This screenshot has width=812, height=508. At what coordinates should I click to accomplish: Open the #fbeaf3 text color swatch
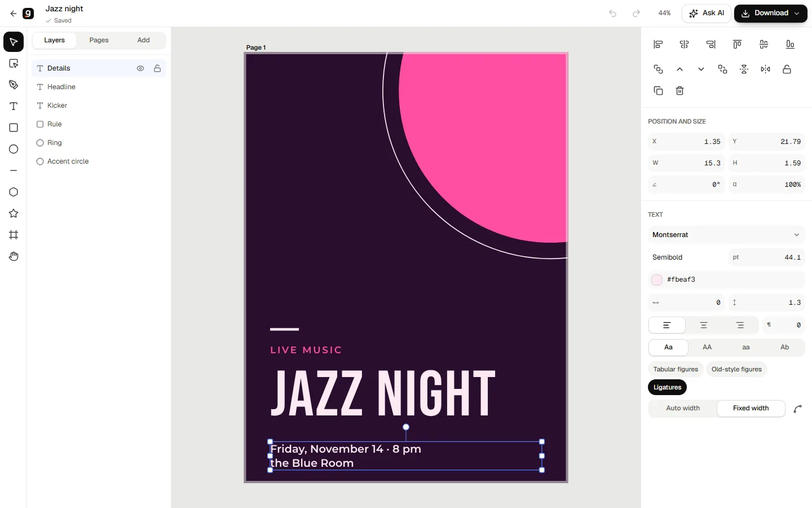(x=657, y=280)
